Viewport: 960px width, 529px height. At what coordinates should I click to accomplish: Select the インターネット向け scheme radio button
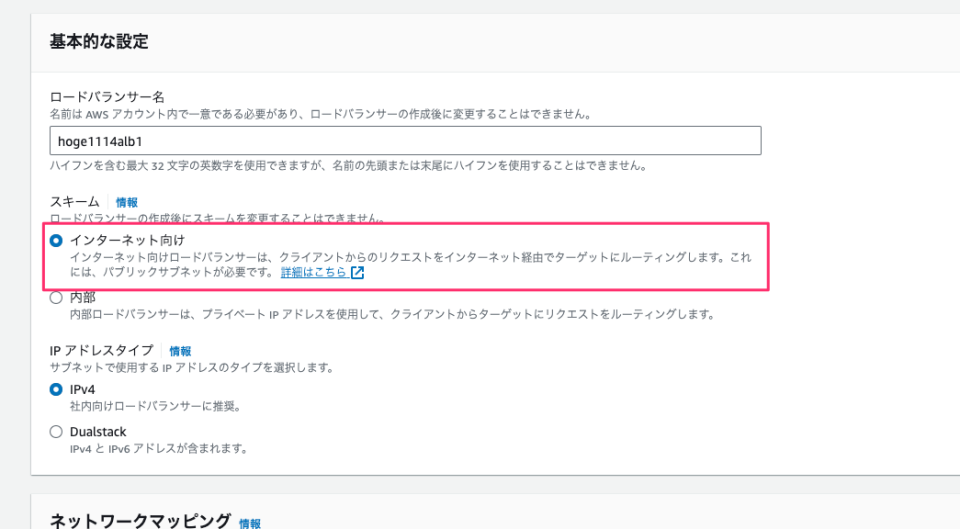(56, 241)
